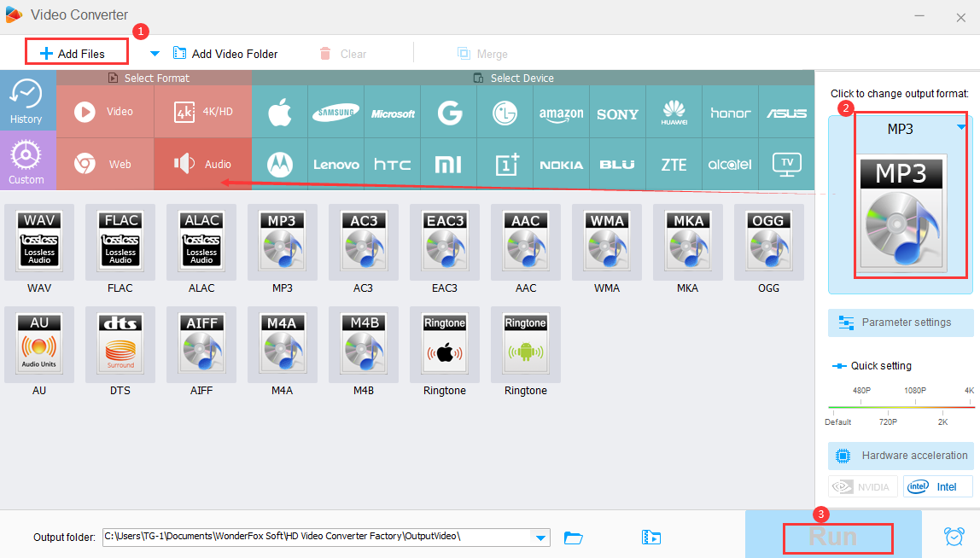Viewport: 980px width, 558px height.
Task: Open ASUS device presets
Action: click(x=787, y=113)
